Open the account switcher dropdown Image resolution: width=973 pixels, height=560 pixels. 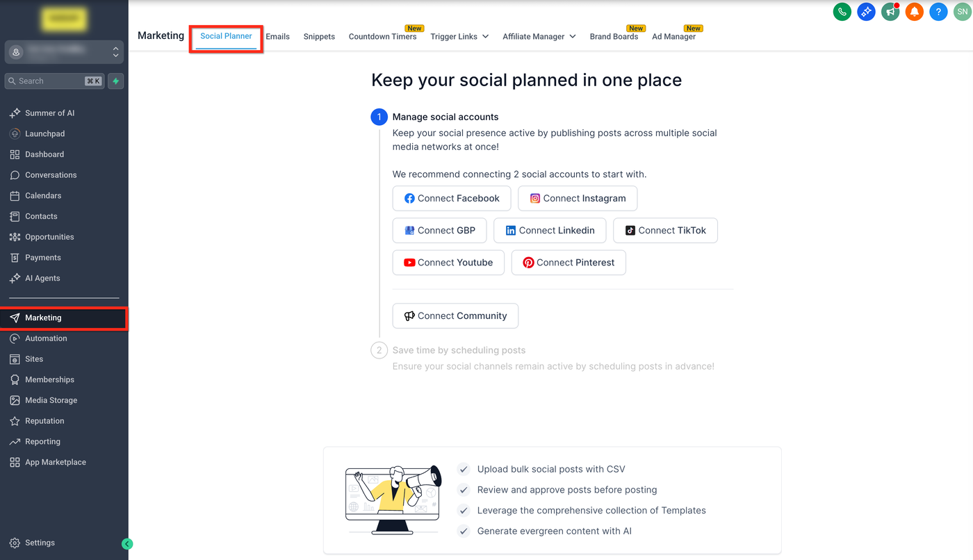tap(64, 52)
